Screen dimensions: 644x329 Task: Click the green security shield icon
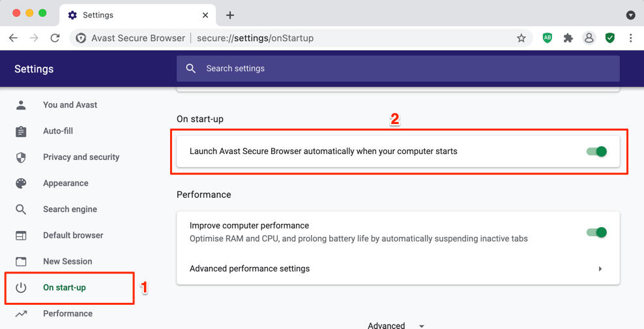point(610,39)
